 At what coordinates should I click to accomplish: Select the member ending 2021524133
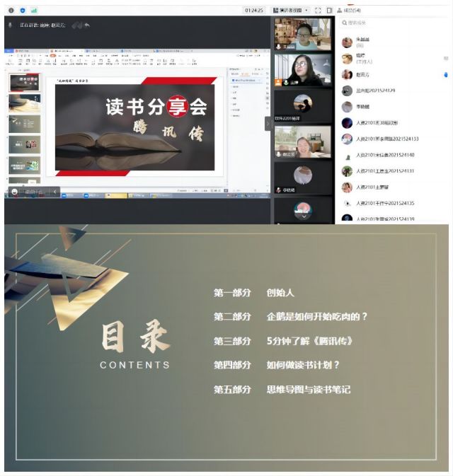click(x=394, y=139)
